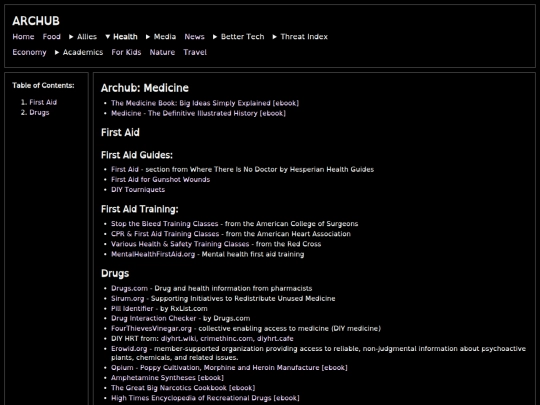
Task: Visit FourThievesVinegar.org link
Action: pos(151,329)
